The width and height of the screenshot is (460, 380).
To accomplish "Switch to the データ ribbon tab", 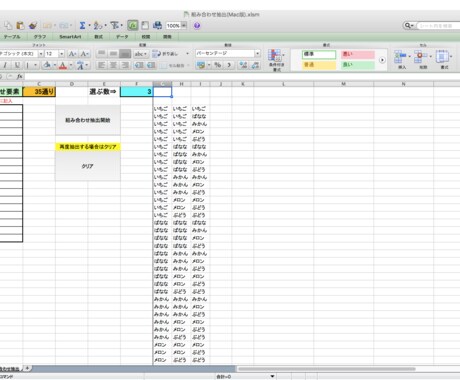I will pos(122,37).
